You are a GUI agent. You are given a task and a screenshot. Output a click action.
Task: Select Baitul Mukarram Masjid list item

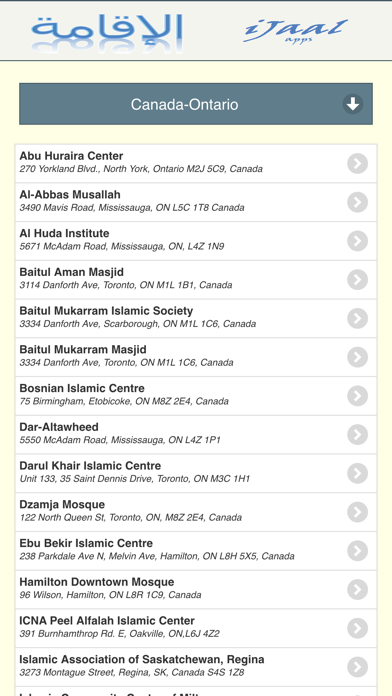coord(196,357)
